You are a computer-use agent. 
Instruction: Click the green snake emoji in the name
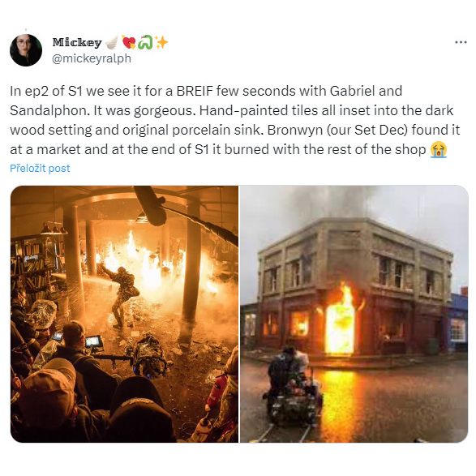(145, 42)
